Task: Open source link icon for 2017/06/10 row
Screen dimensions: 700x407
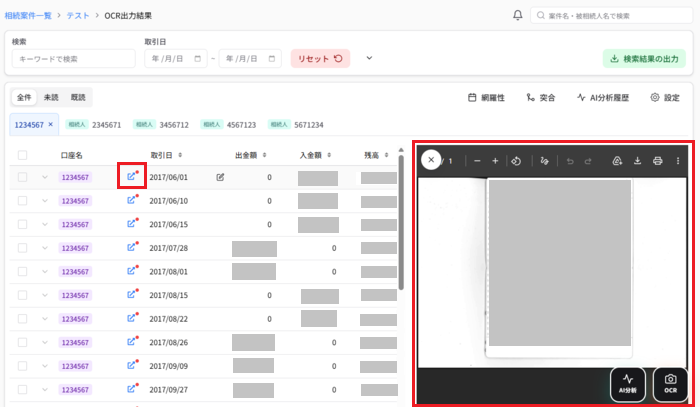Action: [132, 199]
